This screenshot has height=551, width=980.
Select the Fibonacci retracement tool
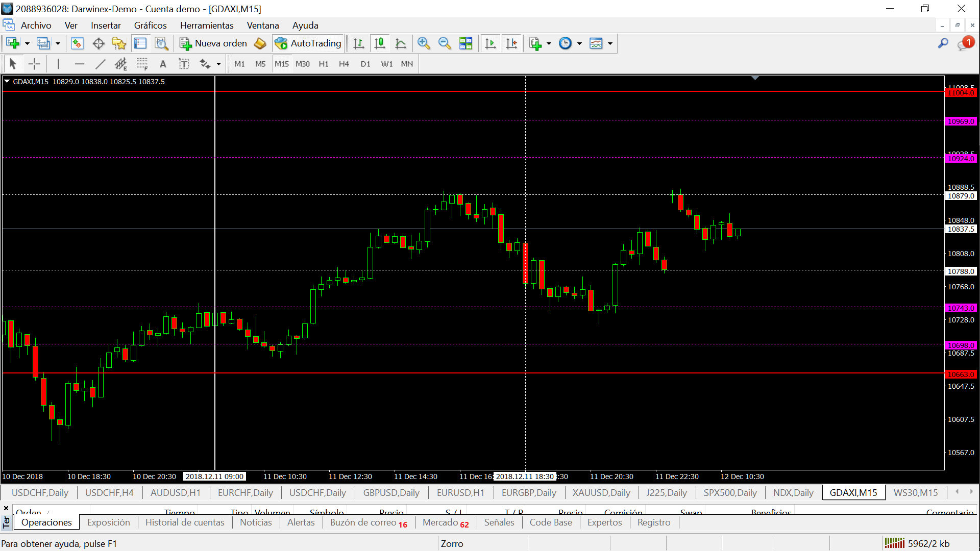point(142,64)
